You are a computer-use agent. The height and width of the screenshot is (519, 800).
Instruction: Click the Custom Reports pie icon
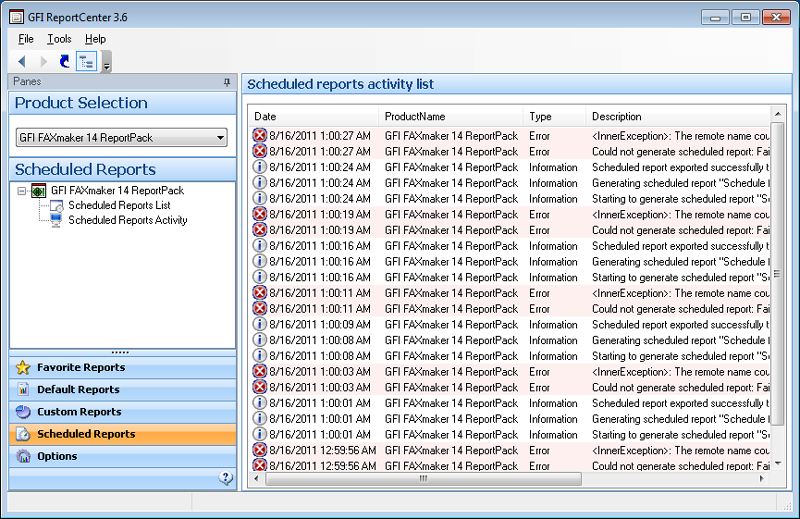(23, 411)
